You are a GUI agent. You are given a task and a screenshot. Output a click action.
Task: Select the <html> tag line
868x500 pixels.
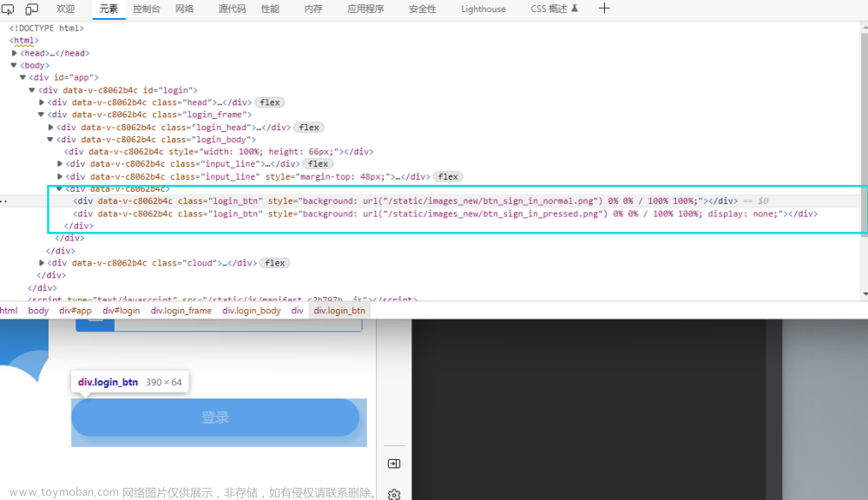[23, 41]
